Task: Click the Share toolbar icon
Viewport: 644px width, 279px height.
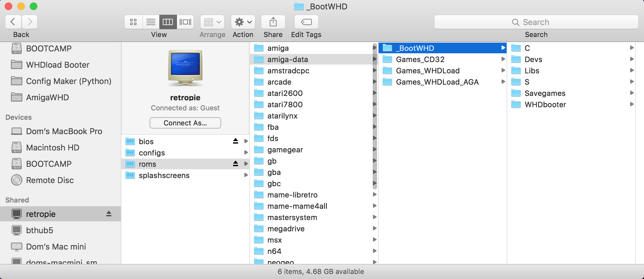Action: tap(273, 22)
